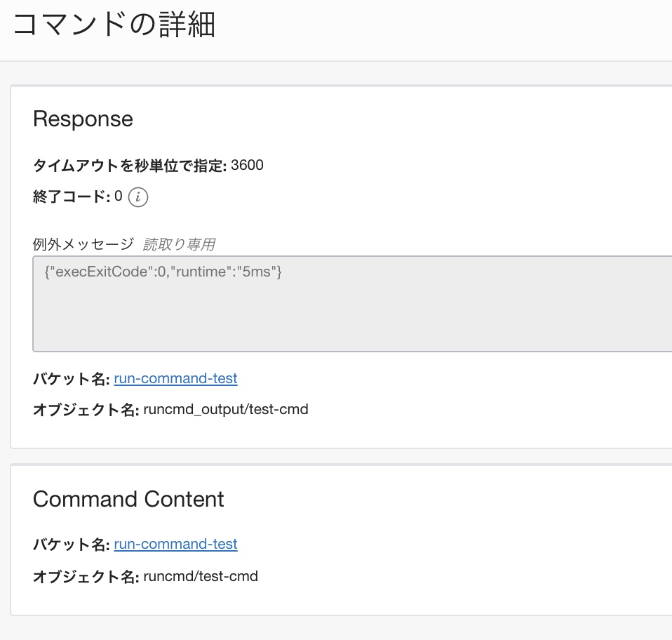Click the Command Content section heading
Screen dimensions: 672x640
coord(128,499)
